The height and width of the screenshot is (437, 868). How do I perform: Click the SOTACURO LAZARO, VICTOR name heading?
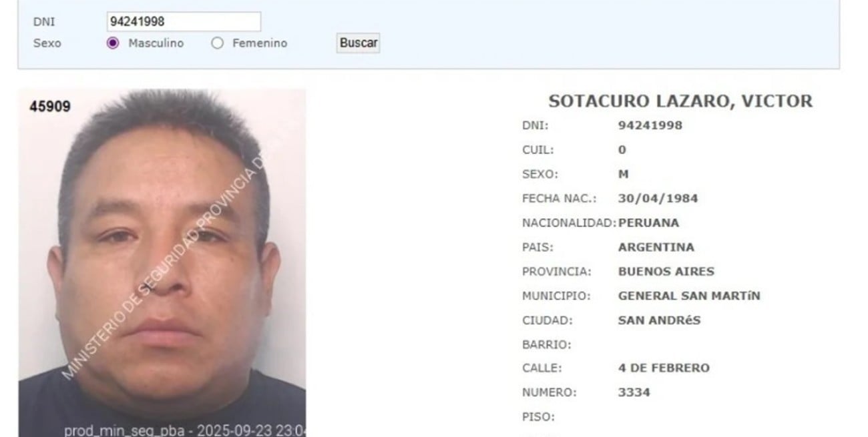[680, 101]
